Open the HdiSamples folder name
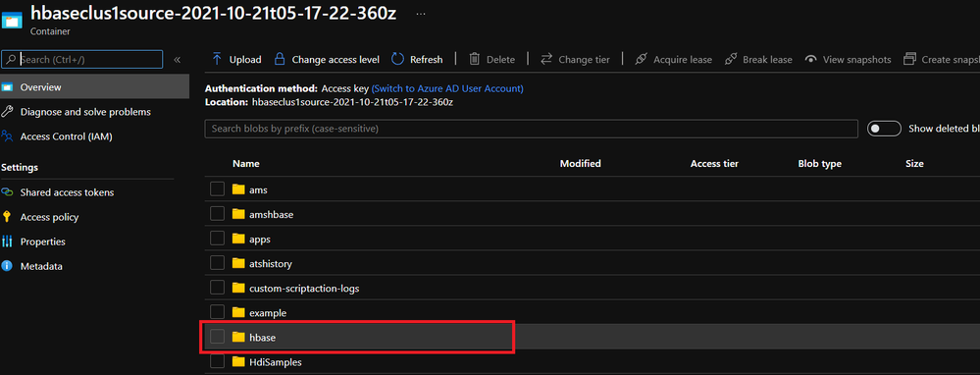The height and width of the screenshot is (375, 980). tap(277, 362)
